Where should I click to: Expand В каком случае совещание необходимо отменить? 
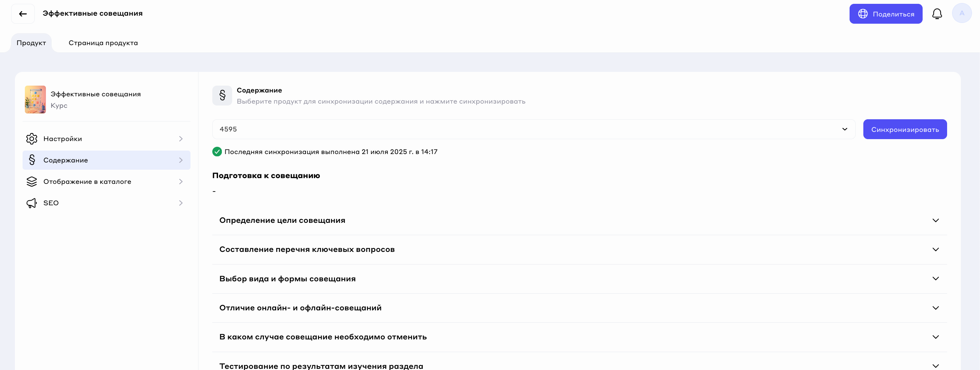(x=935, y=337)
